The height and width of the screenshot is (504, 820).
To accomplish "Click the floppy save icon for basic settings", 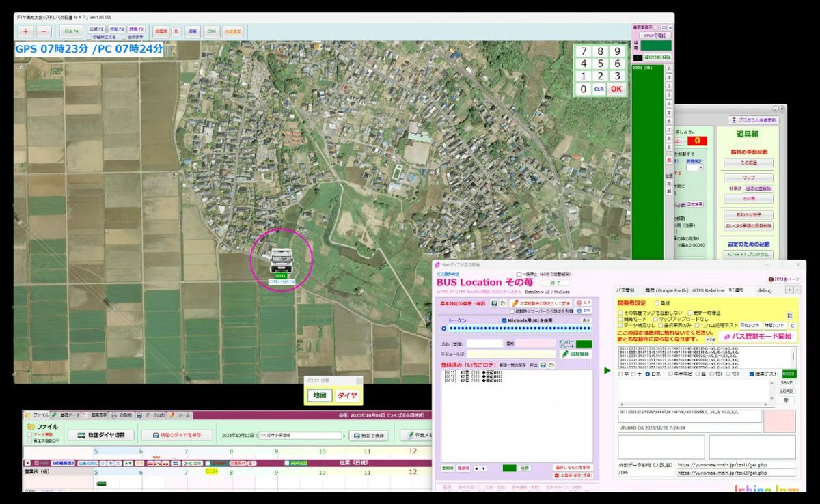I will click(x=493, y=303).
